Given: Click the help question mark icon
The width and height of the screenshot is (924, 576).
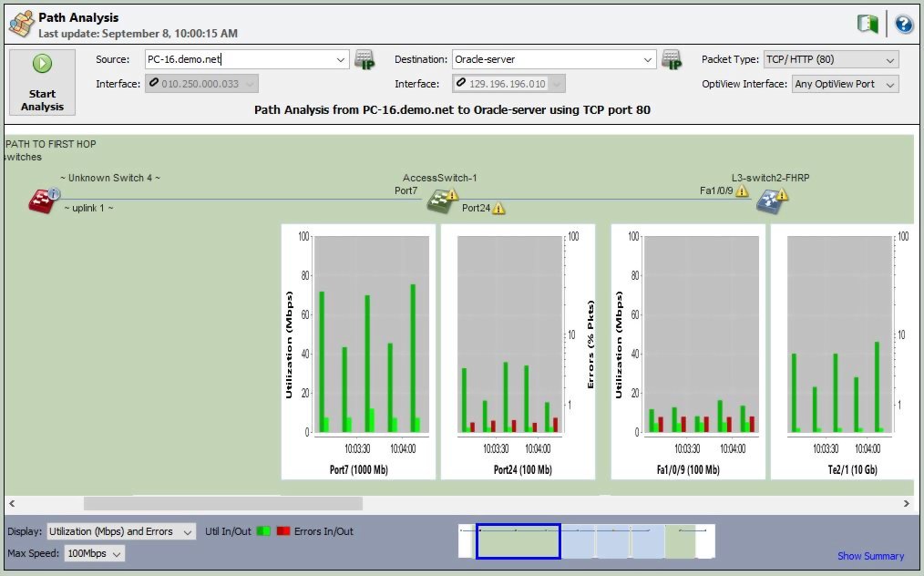Looking at the screenshot, I should coord(904,25).
